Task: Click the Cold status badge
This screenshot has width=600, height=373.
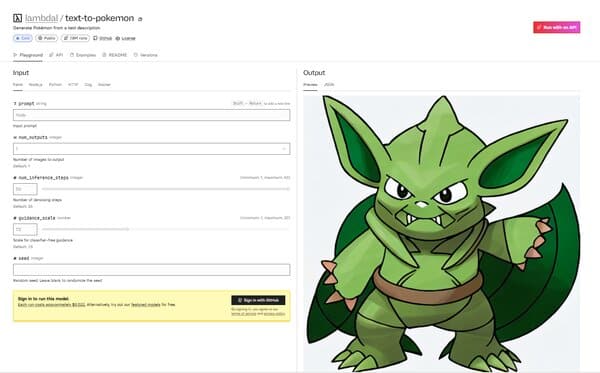Action: (x=23, y=38)
